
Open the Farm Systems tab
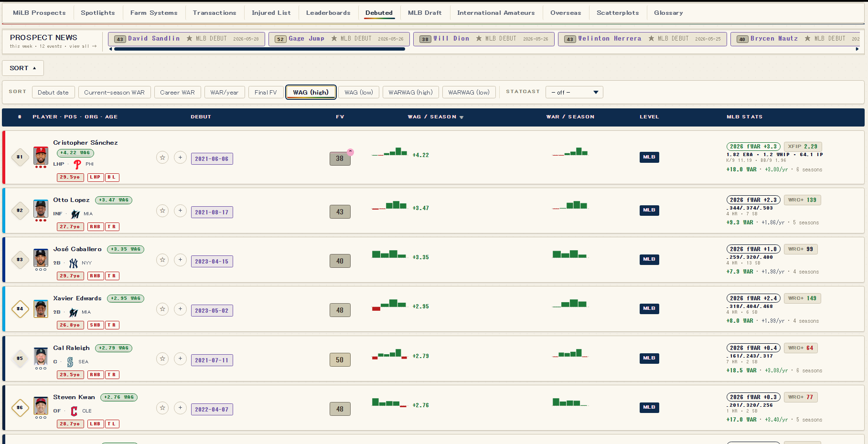click(x=154, y=13)
